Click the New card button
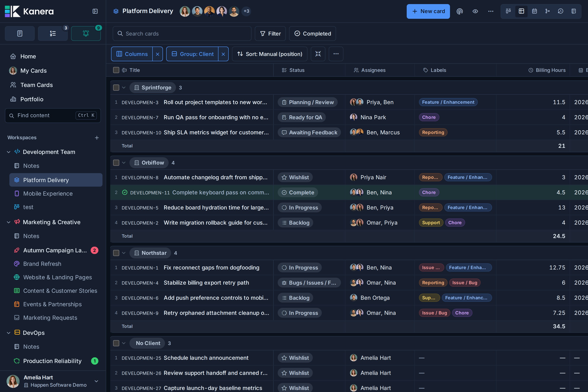The width and height of the screenshot is (588, 392). pyautogui.click(x=428, y=11)
